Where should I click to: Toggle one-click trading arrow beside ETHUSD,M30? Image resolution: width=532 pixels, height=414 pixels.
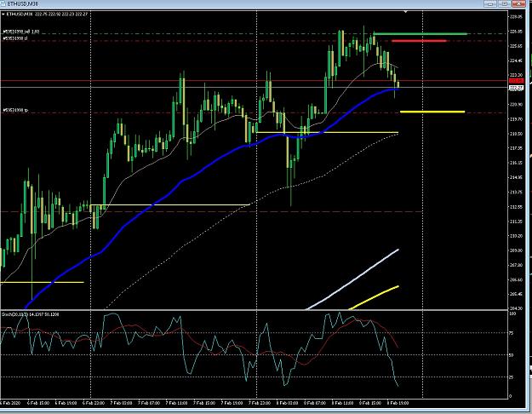(x=3, y=14)
